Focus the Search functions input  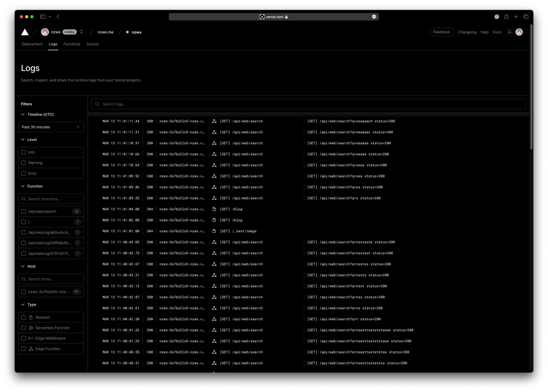click(51, 199)
